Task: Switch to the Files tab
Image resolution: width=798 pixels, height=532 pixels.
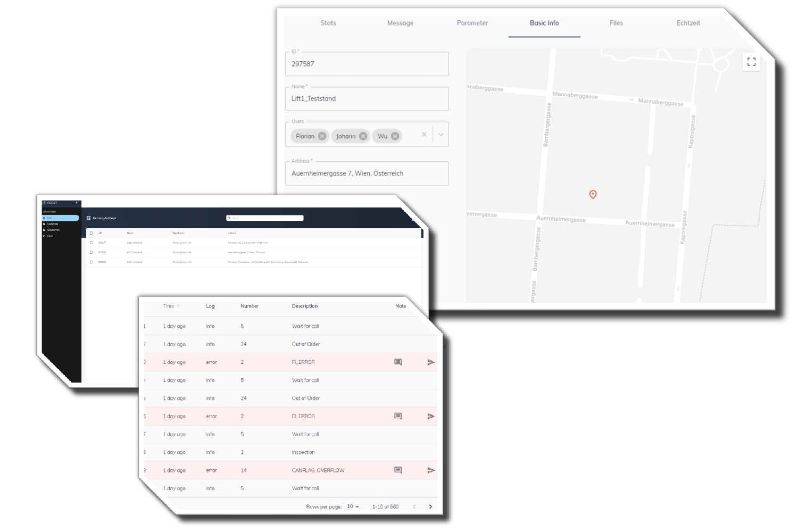Action: tap(616, 23)
